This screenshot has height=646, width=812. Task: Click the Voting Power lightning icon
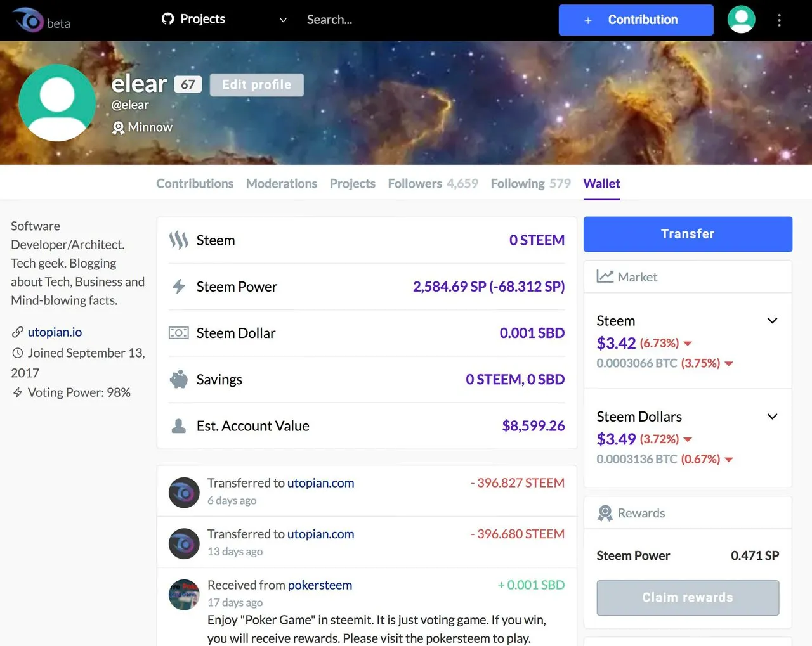pos(18,392)
